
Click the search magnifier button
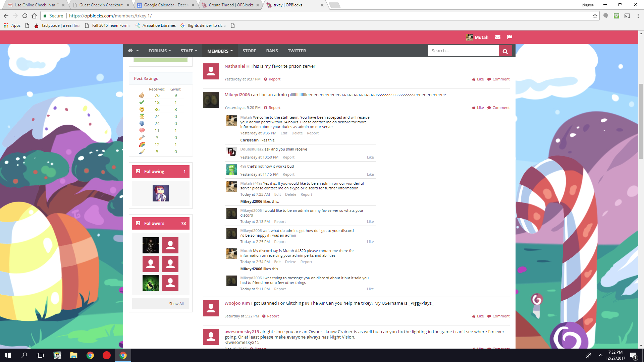click(x=505, y=51)
